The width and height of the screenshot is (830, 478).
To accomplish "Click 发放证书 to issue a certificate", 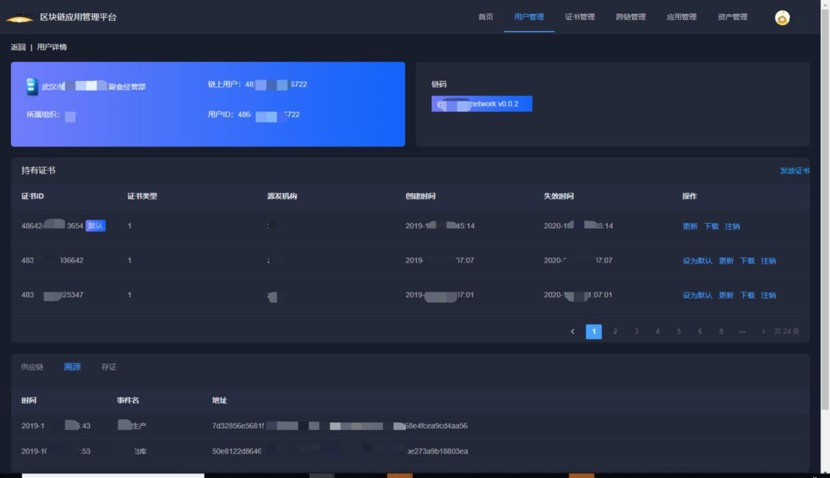I will 794,171.
